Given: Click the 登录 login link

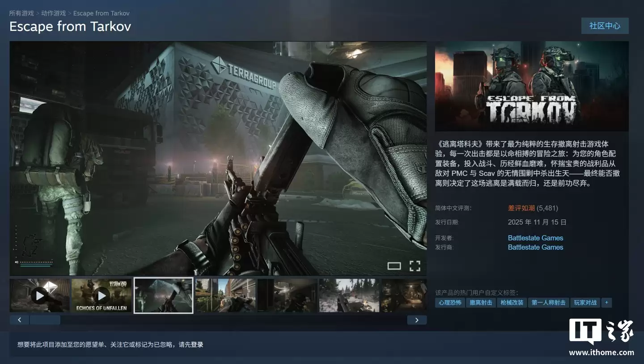Looking at the screenshot, I should tap(197, 344).
